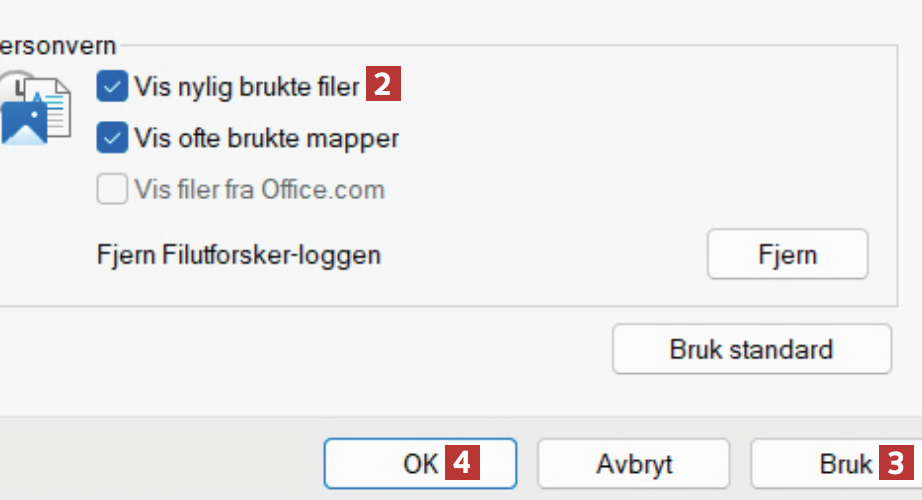922x500 pixels.
Task: Click the red number 2 badge
Action: (x=383, y=87)
